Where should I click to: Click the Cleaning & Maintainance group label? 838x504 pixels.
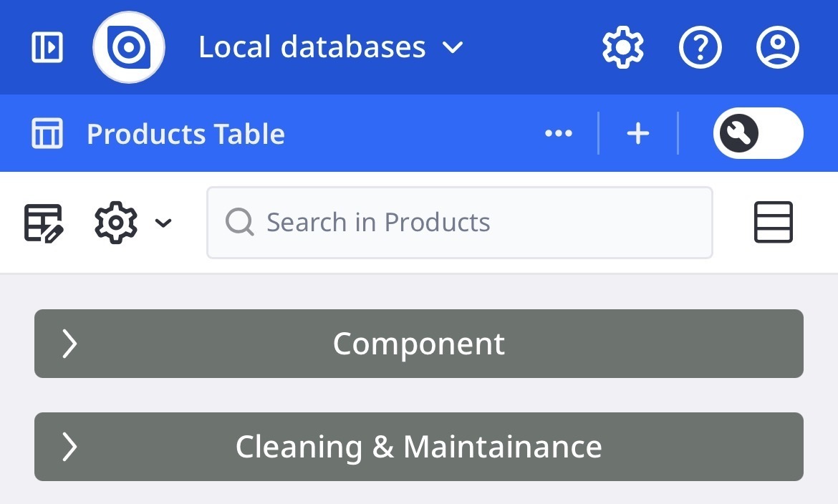point(418,447)
